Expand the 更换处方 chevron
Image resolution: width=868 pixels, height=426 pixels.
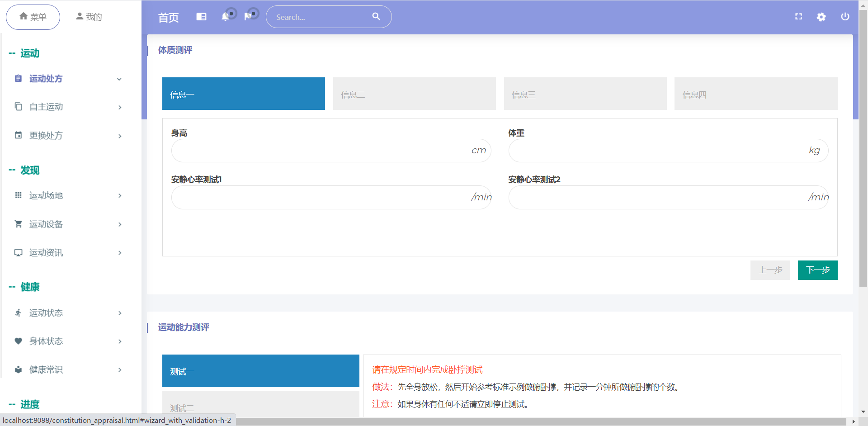click(x=120, y=136)
